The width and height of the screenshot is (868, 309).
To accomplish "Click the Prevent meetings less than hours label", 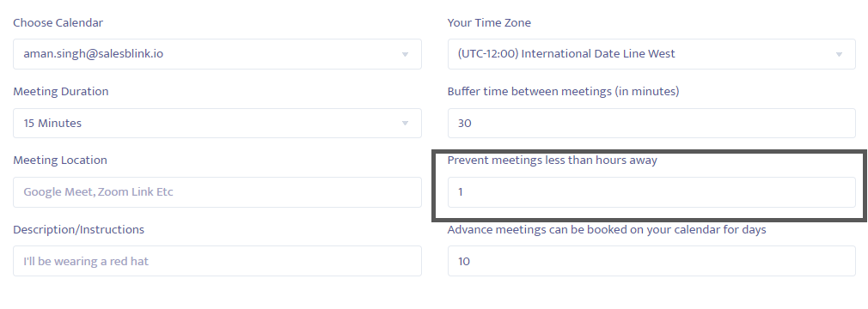I will coord(552,160).
